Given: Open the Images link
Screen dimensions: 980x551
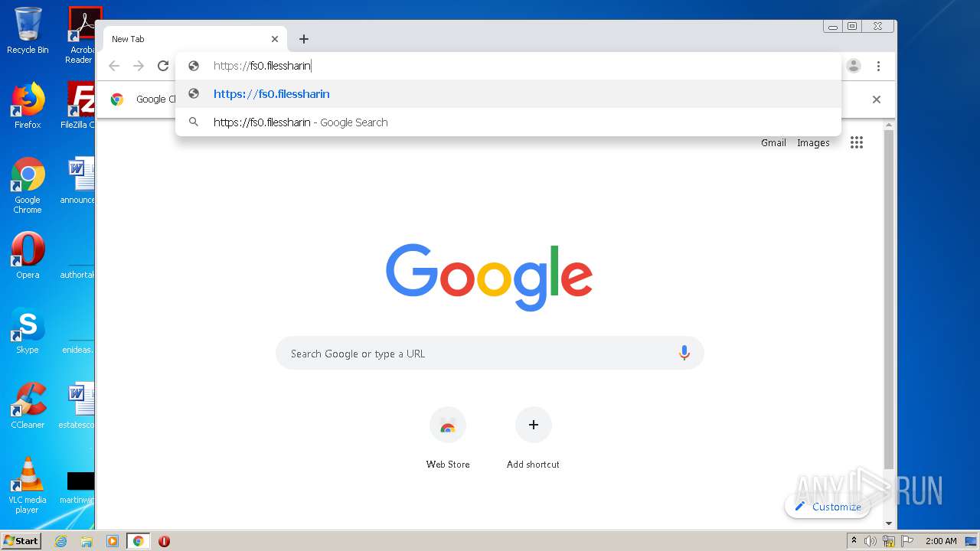Looking at the screenshot, I should tap(813, 143).
